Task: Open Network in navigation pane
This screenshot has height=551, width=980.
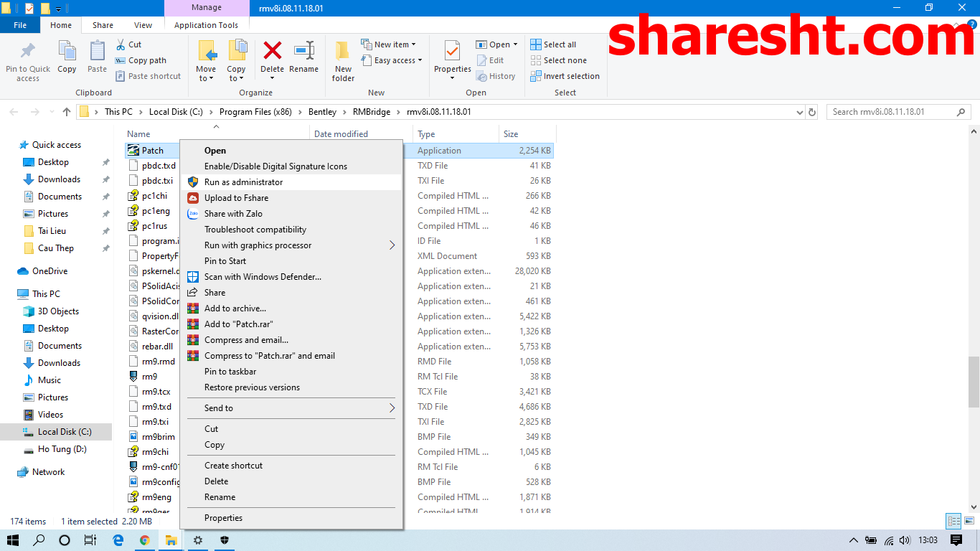Action: click(48, 472)
